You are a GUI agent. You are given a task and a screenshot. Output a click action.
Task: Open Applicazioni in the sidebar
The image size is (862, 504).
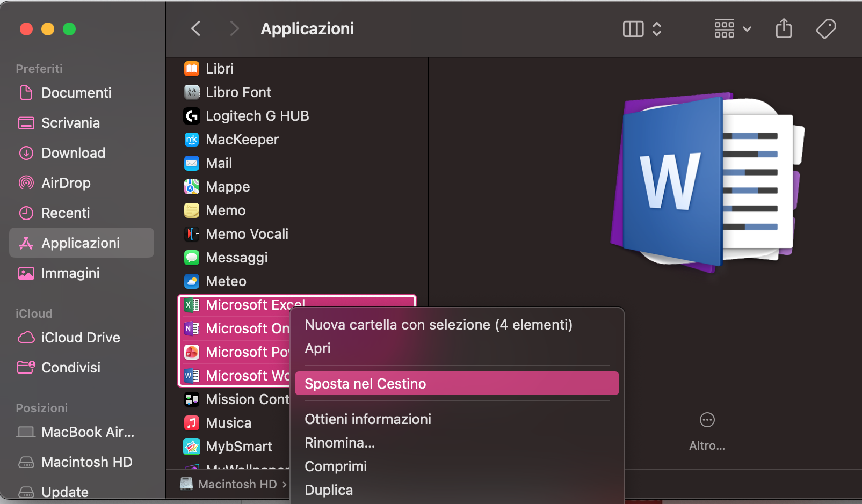pyautogui.click(x=82, y=243)
